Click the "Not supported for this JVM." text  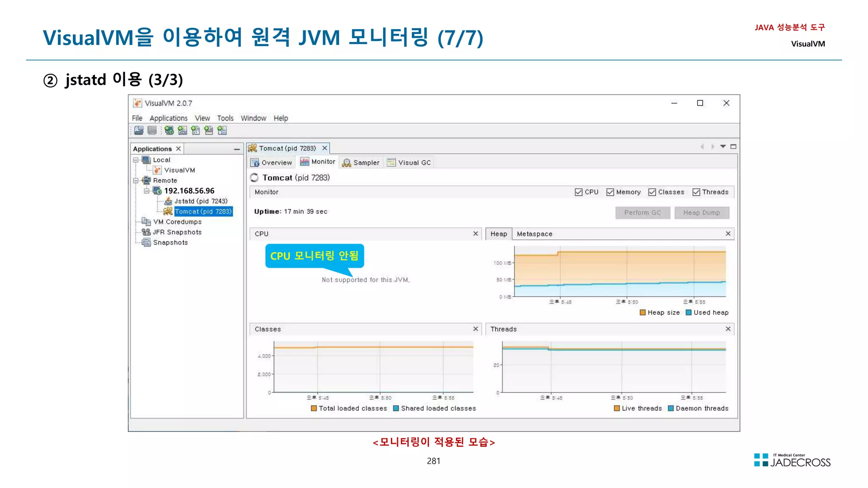tap(365, 280)
